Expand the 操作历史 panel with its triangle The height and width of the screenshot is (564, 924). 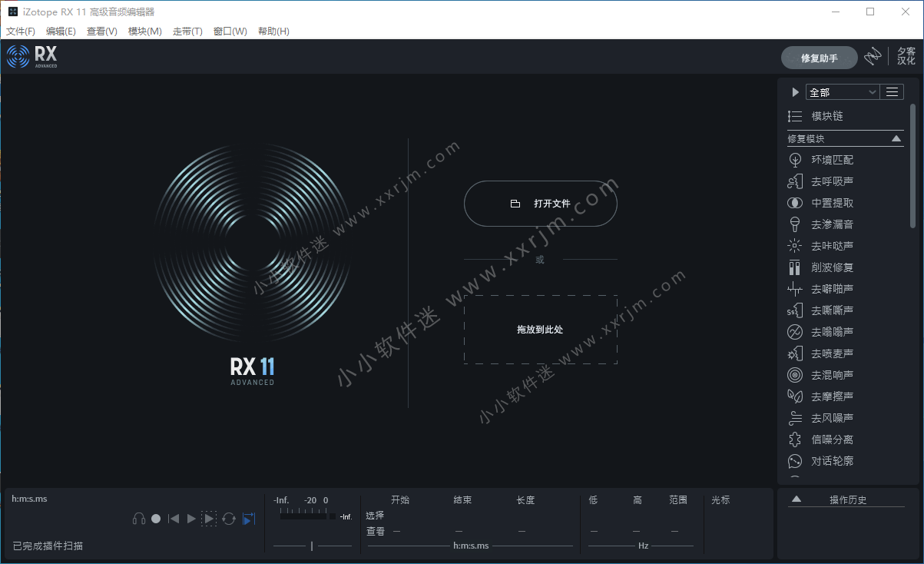(x=796, y=499)
